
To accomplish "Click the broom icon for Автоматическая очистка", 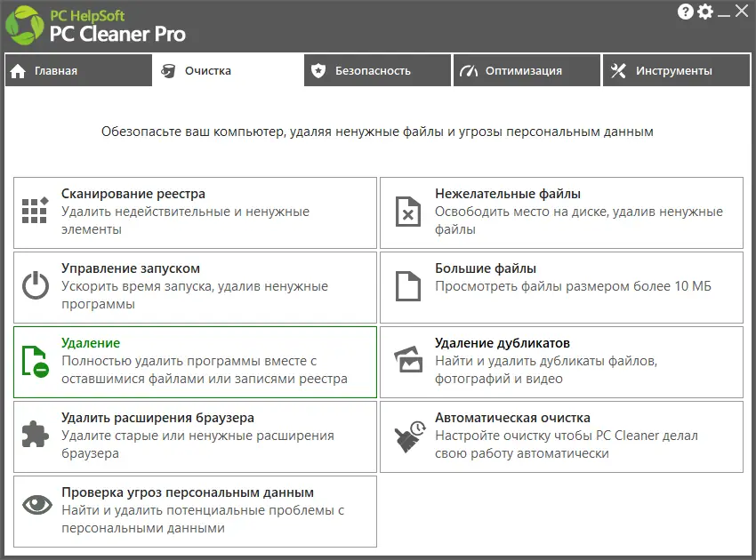I will [407, 436].
